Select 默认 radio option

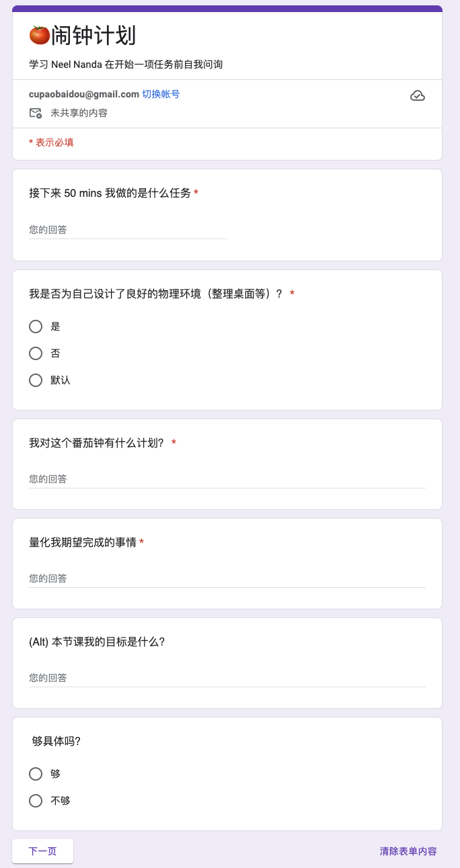(36, 380)
